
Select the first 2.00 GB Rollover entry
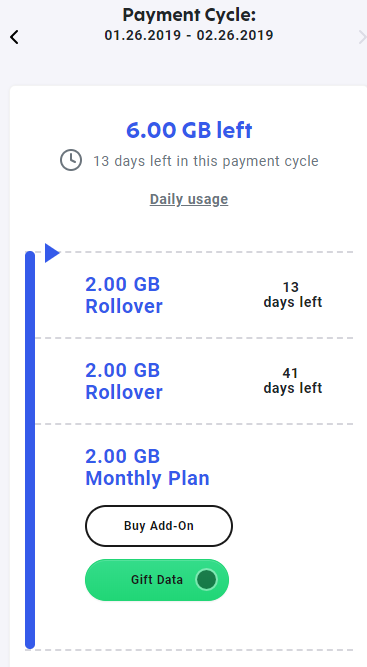(194, 295)
